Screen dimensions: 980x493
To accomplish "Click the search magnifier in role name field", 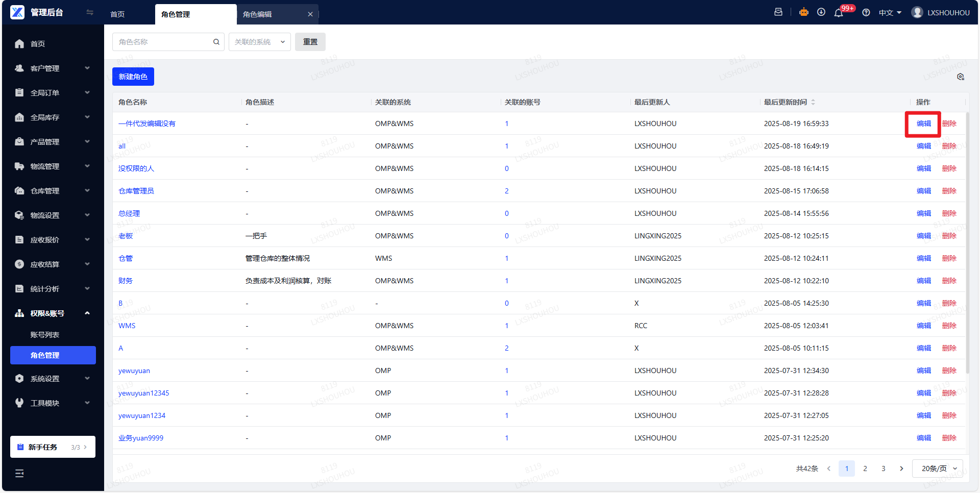I will 216,42.
